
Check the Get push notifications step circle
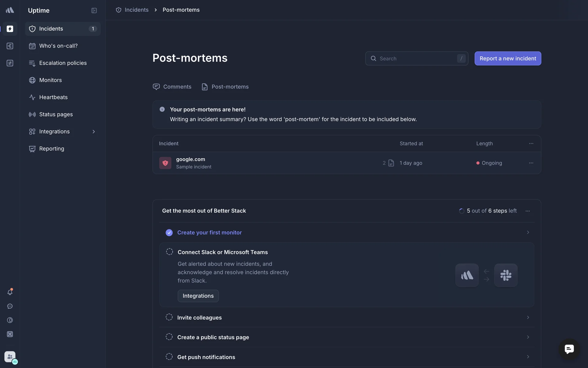[x=169, y=357]
